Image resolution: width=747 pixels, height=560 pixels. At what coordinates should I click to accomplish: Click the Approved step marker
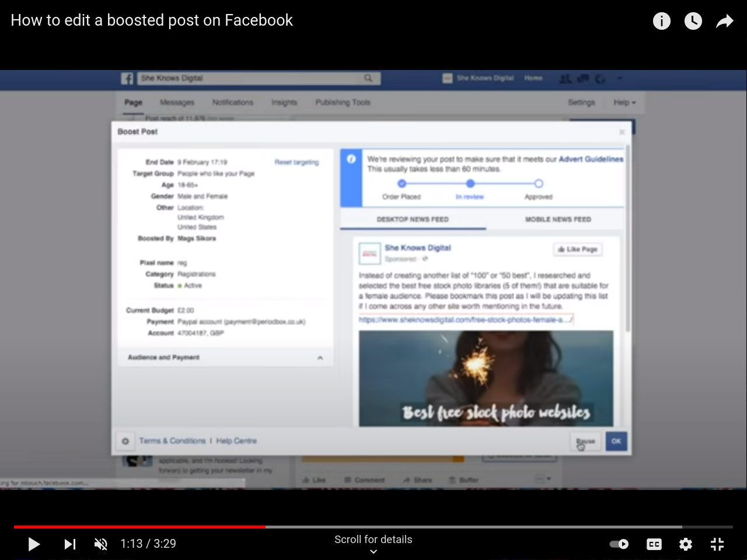click(539, 184)
